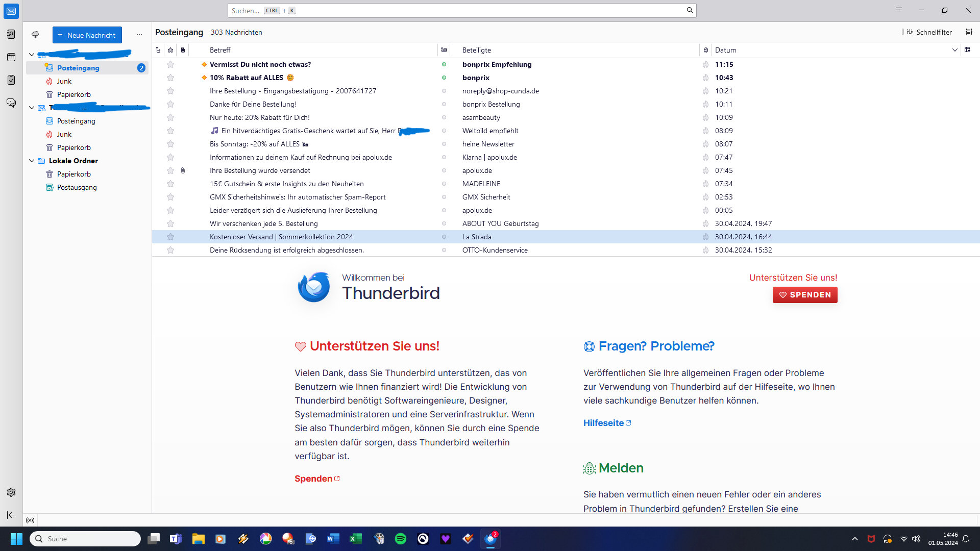Open the Chat space icon
Viewport: 980px width, 551px height.
tap(11, 103)
